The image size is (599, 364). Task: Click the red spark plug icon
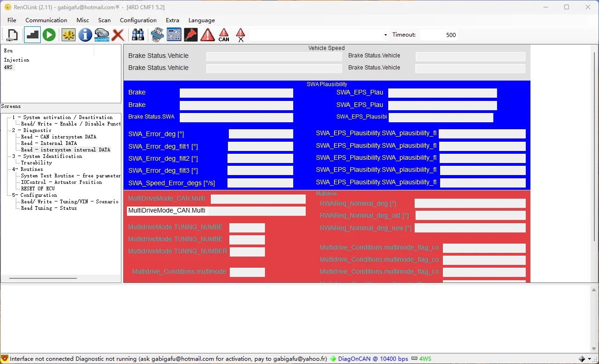pyautogui.click(x=190, y=35)
